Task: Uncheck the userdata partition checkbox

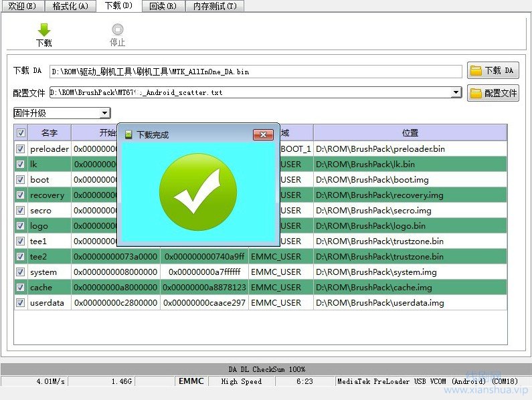Action: point(21,302)
